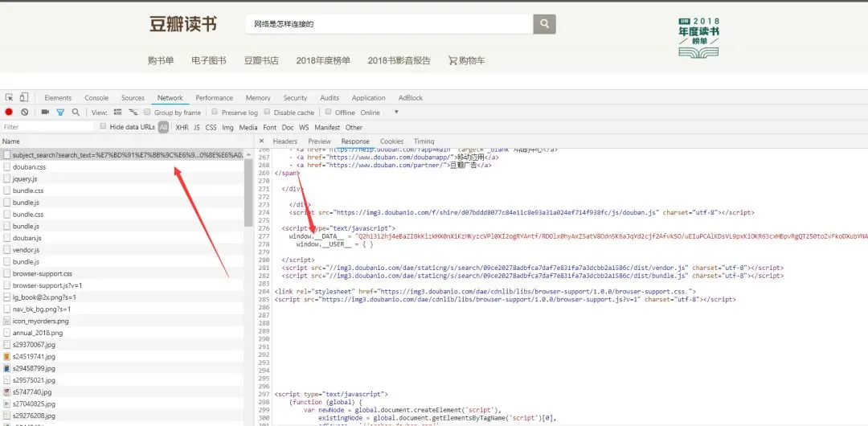This screenshot has width=868, height=426.
Task: Filter requests by XHR
Action: pos(182,128)
